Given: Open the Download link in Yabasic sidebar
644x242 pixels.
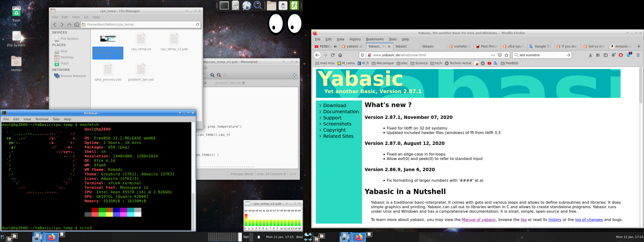Looking at the screenshot, I should point(335,105).
